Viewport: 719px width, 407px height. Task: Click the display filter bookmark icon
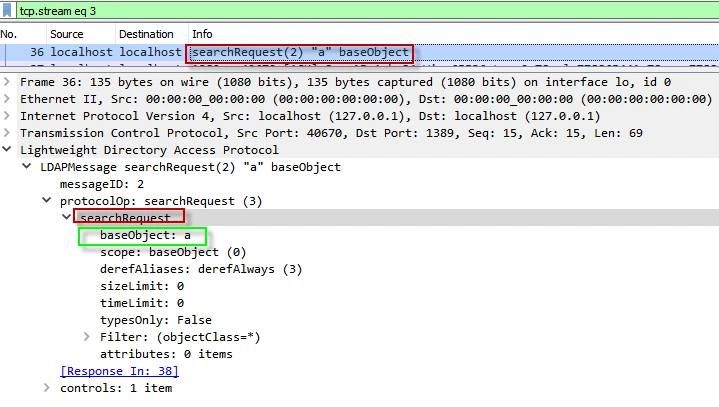[9, 10]
